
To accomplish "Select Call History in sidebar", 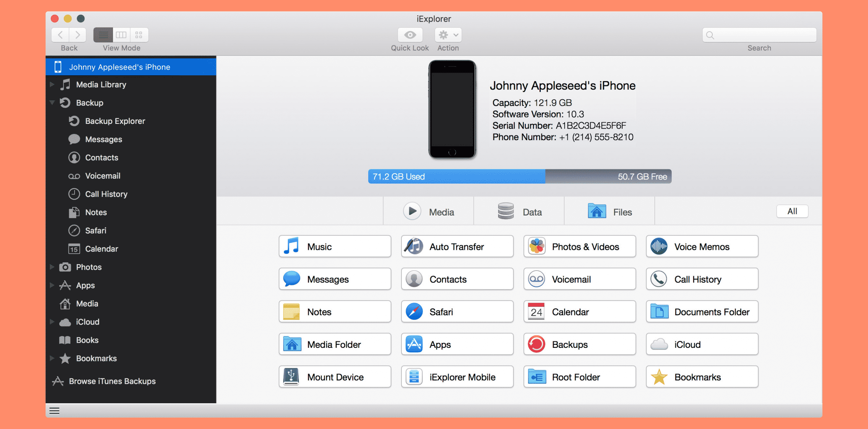I will click(131, 194).
